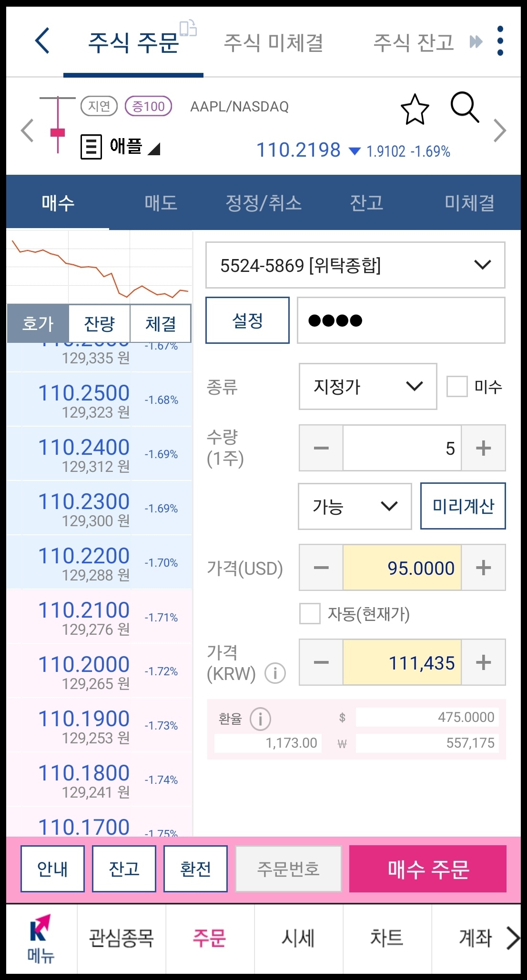Show KRW price info icon
This screenshot has height=980, width=527.
(275, 673)
